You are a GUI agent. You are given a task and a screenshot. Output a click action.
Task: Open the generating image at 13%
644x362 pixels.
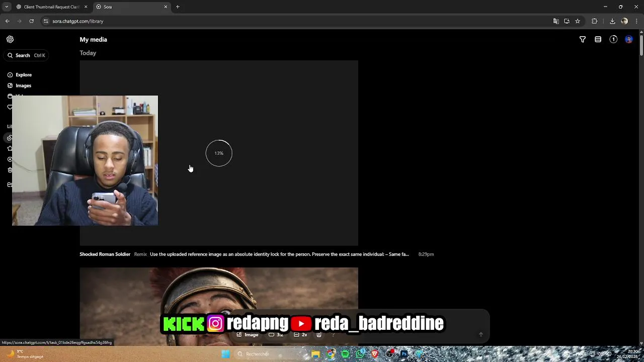tap(219, 153)
